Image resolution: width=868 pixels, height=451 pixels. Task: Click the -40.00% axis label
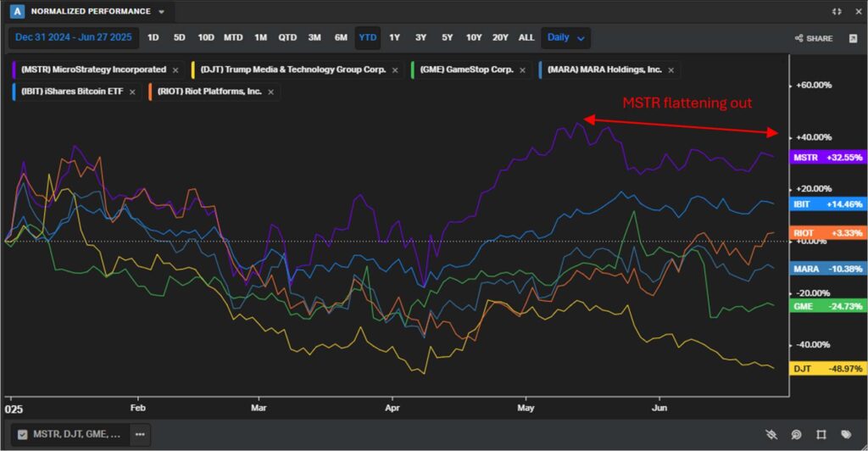click(x=813, y=345)
